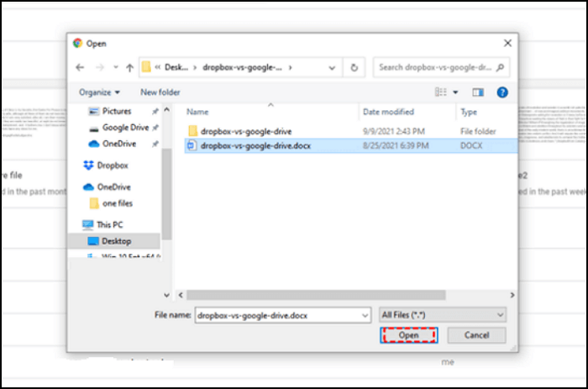Sort by Type column header
Viewport: 588px width, 389px height.
[469, 112]
